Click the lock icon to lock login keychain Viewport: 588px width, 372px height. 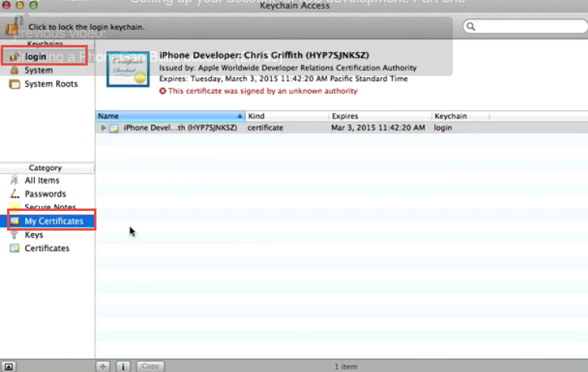[13, 26]
